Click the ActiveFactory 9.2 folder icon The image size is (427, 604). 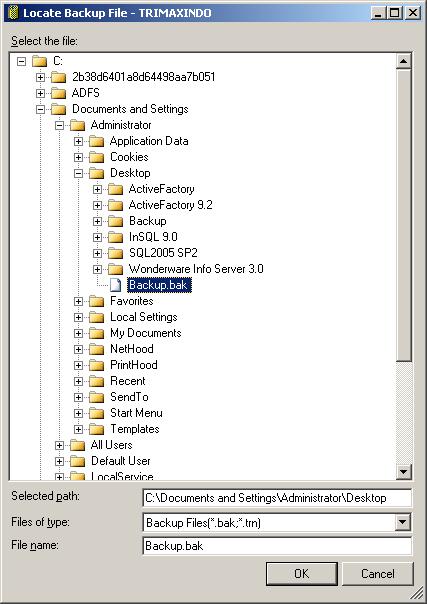click(x=116, y=205)
